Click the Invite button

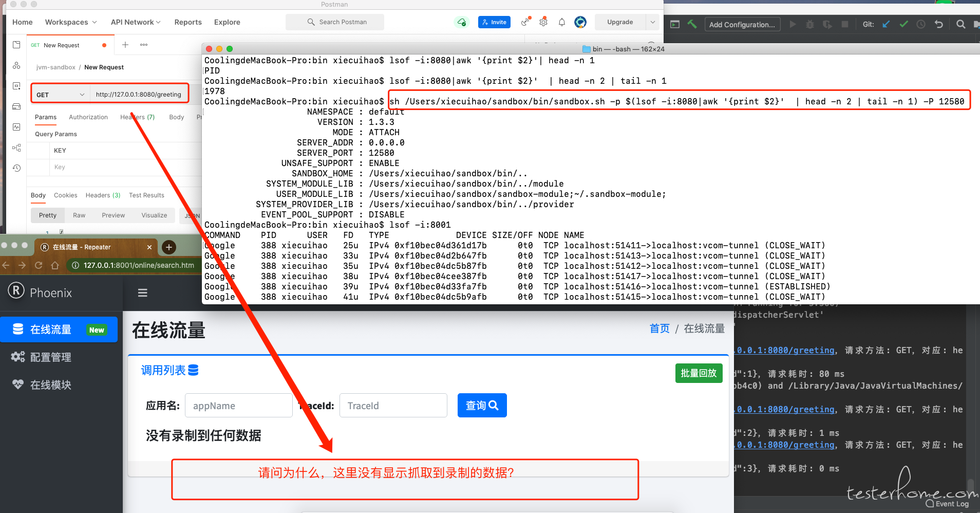494,22
